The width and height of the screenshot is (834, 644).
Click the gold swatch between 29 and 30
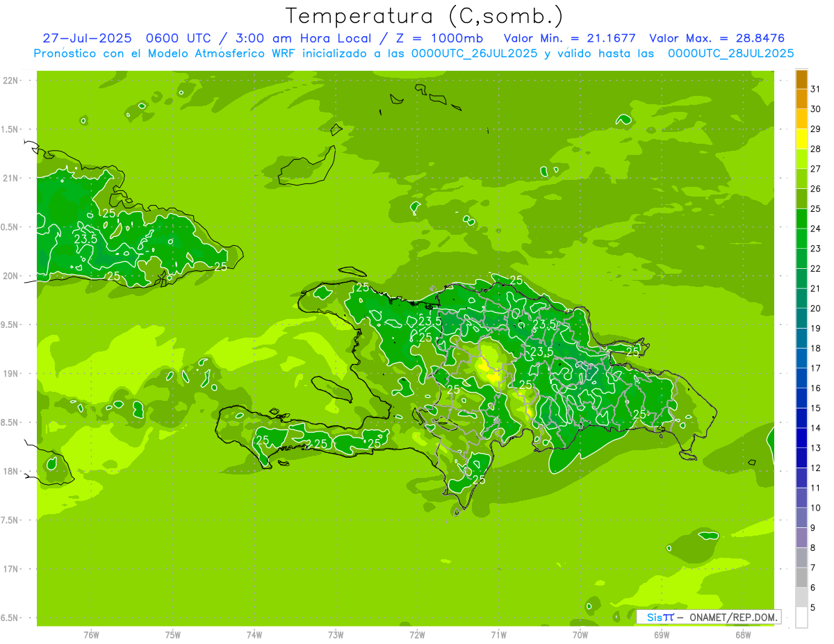801,119
